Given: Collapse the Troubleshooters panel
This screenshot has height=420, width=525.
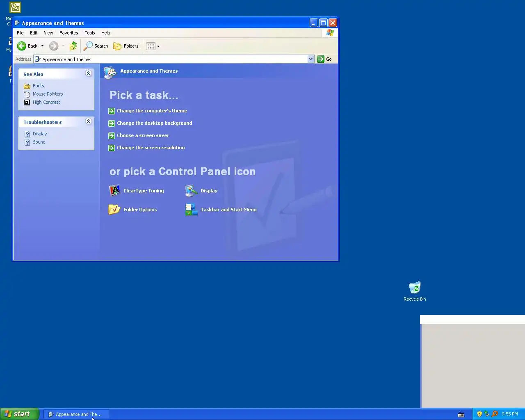Looking at the screenshot, I should tap(88, 121).
